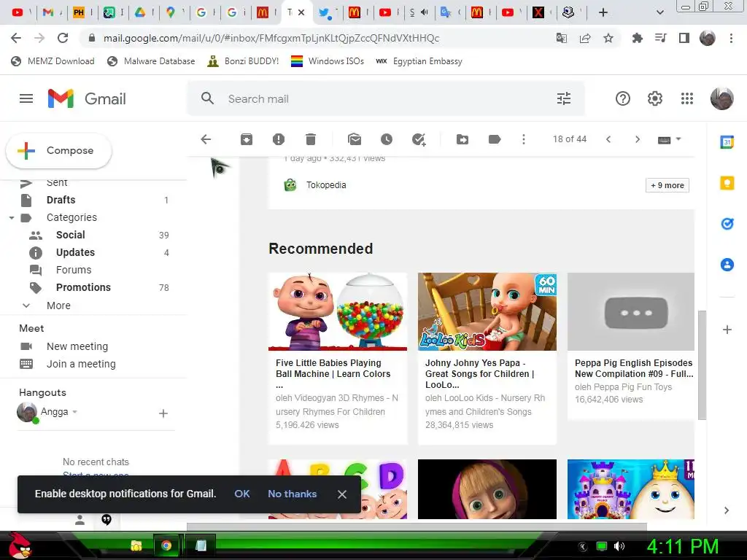
Task: Hide side panel chevron
Action: (x=727, y=510)
